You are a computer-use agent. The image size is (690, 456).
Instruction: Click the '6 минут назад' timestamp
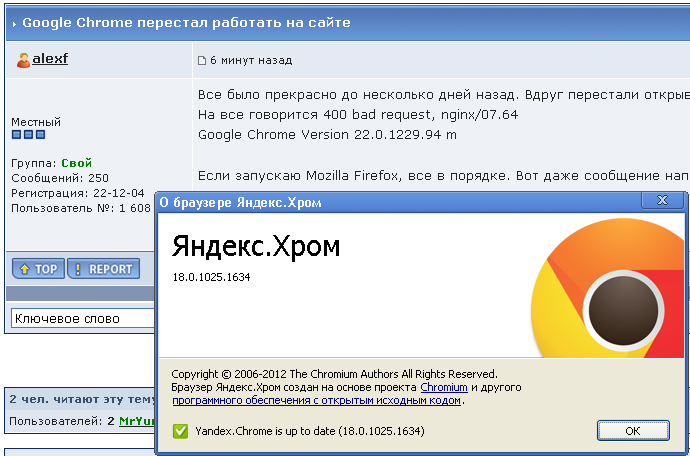pos(251,60)
